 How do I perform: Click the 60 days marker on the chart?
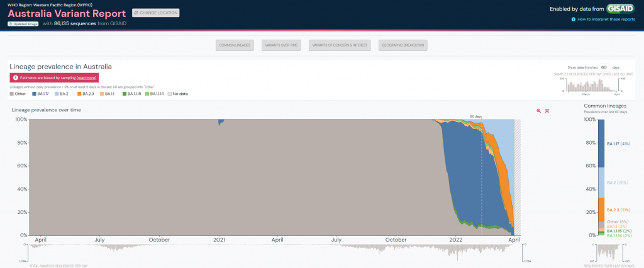475,117
